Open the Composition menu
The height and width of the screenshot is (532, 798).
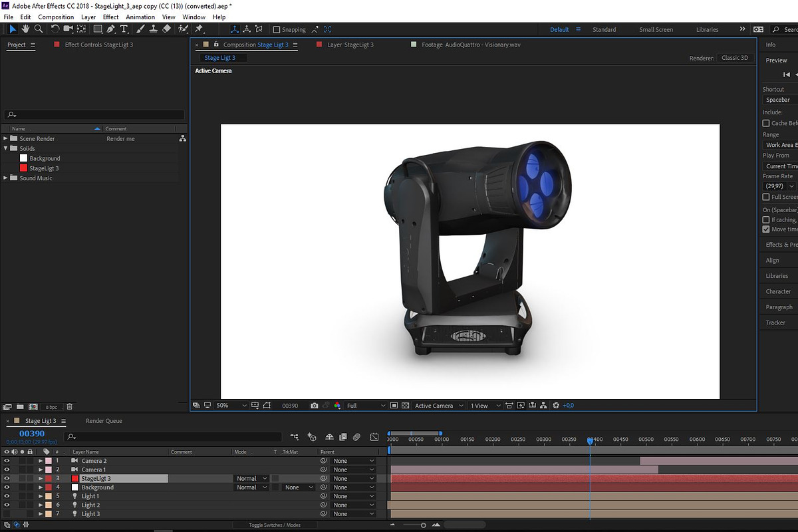(56, 17)
